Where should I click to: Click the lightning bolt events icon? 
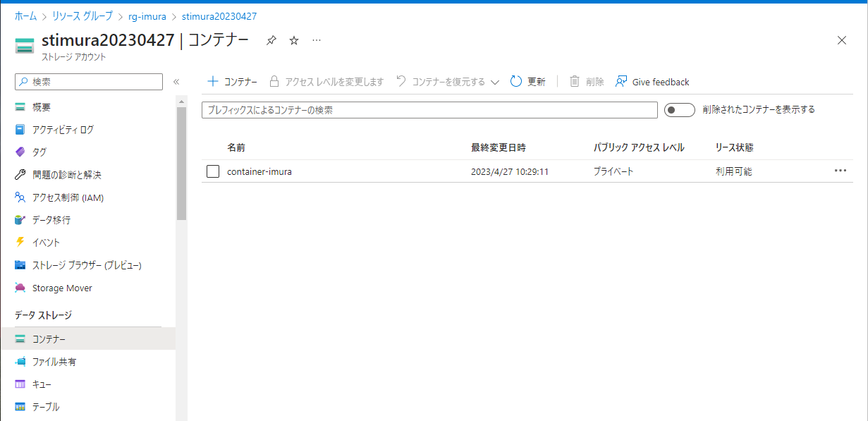click(20, 243)
